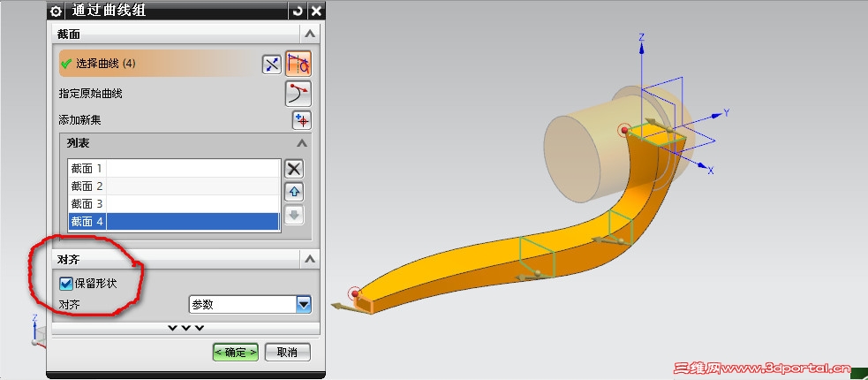Screen dimensions: 868x380
Task: Click the reset dialog arrow icon
Action: click(298, 11)
